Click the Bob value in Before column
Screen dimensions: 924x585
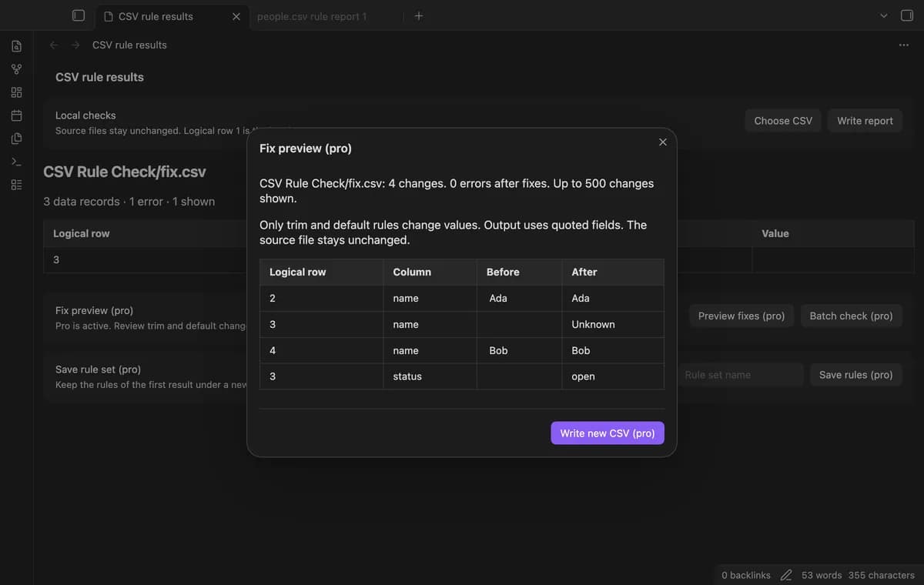[x=498, y=350]
